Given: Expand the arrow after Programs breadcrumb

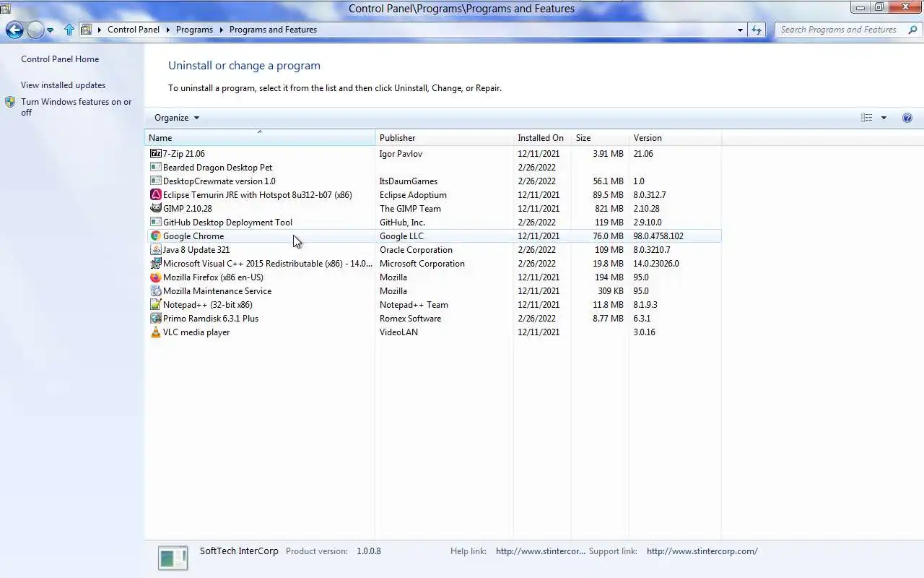Looking at the screenshot, I should coord(221,30).
